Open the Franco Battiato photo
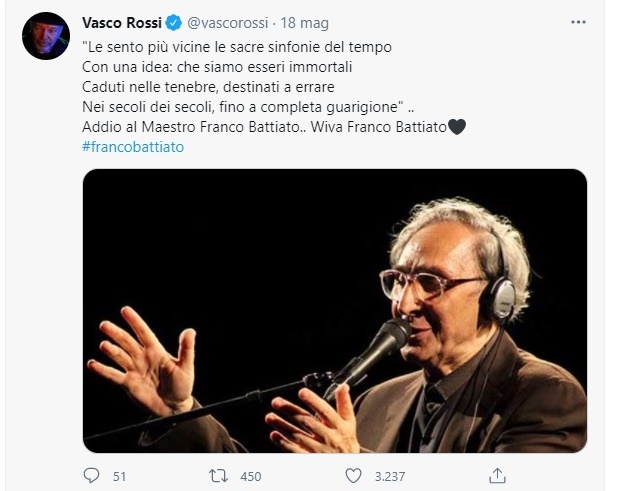The image size is (620, 491). tap(335, 311)
